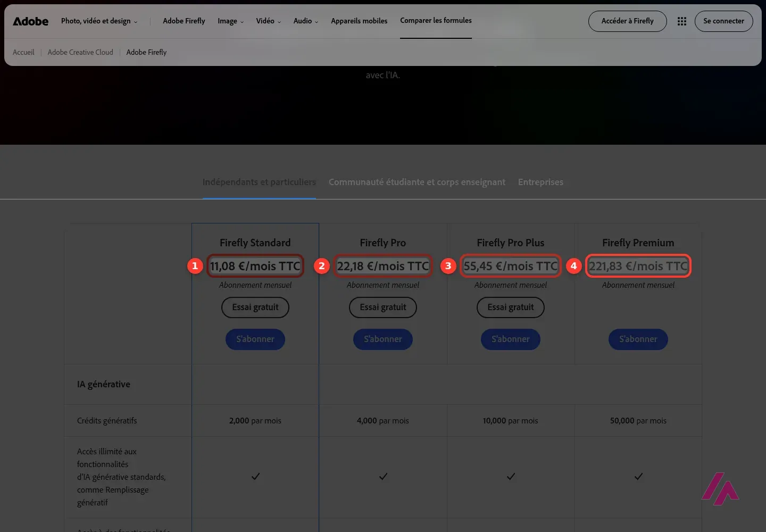Expand the Audio dropdown menu
The width and height of the screenshot is (766, 532).
(306, 21)
